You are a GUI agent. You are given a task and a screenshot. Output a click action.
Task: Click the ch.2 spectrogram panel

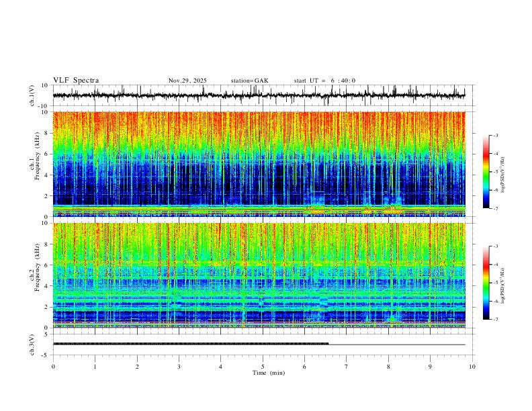(x=259, y=275)
